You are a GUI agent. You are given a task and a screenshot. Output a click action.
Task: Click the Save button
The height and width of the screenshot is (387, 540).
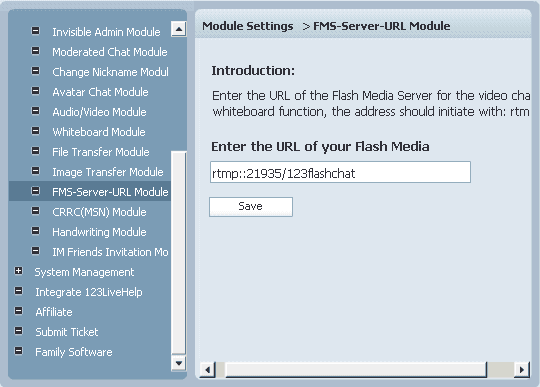coord(251,207)
